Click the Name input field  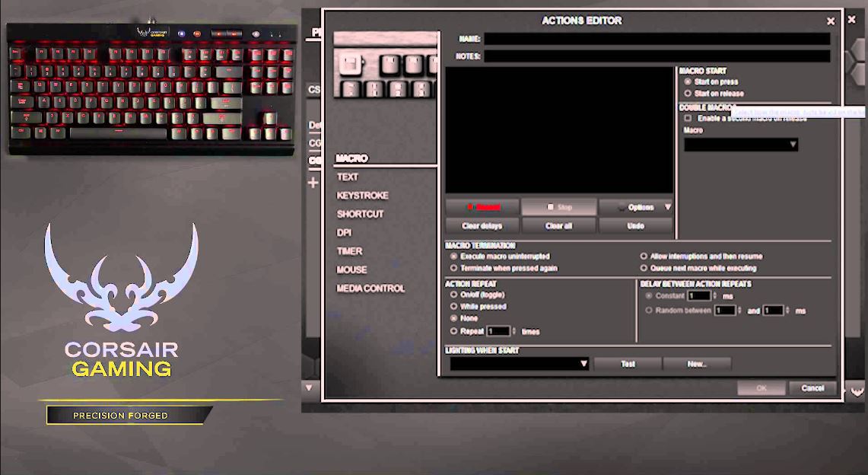(x=657, y=39)
